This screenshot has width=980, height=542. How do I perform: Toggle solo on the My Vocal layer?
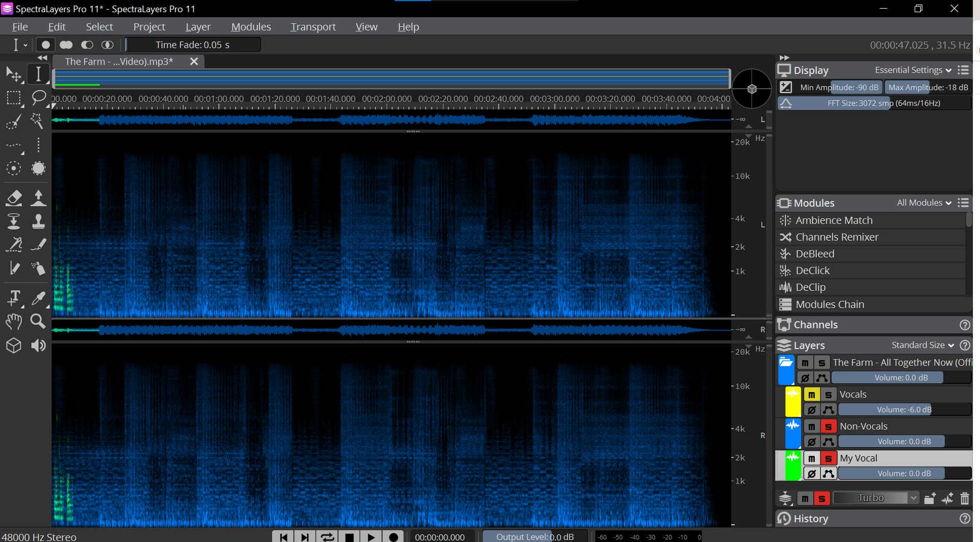828,458
